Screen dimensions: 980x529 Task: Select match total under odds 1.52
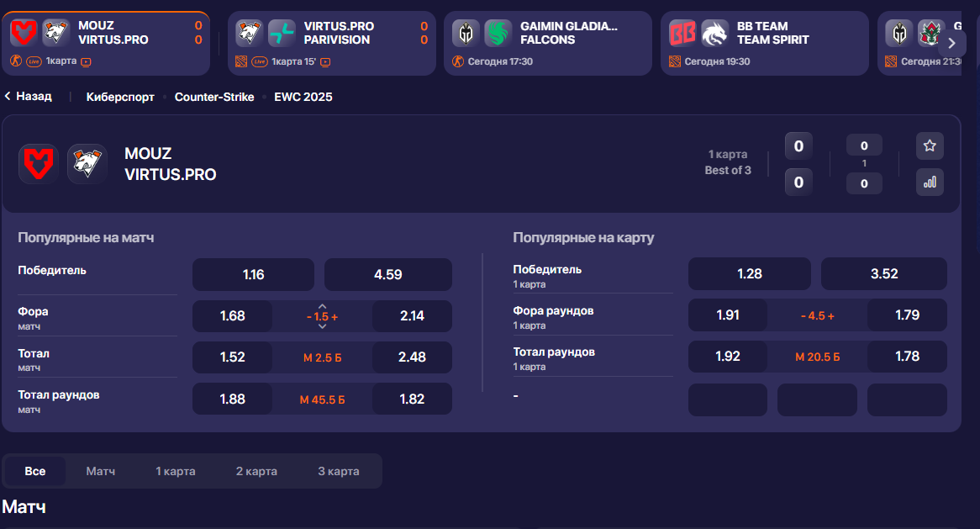click(233, 357)
